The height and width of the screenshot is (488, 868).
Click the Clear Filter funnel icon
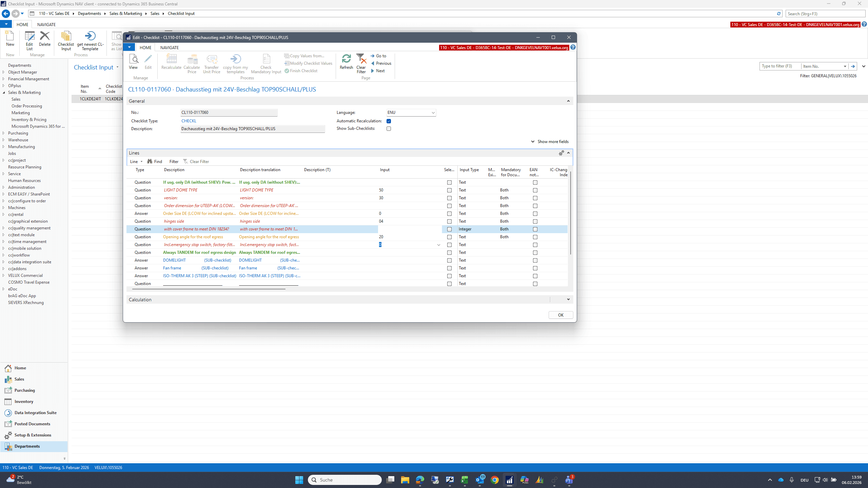[361, 59]
